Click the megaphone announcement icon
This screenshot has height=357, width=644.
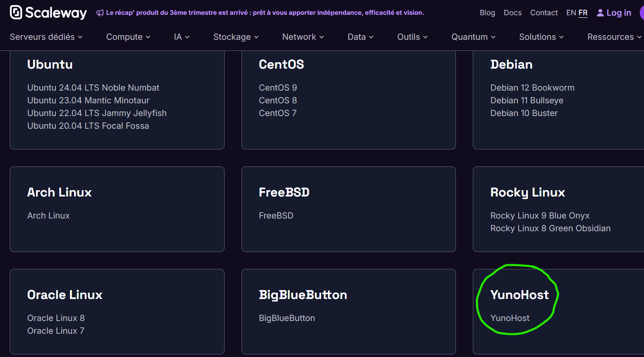(99, 12)
